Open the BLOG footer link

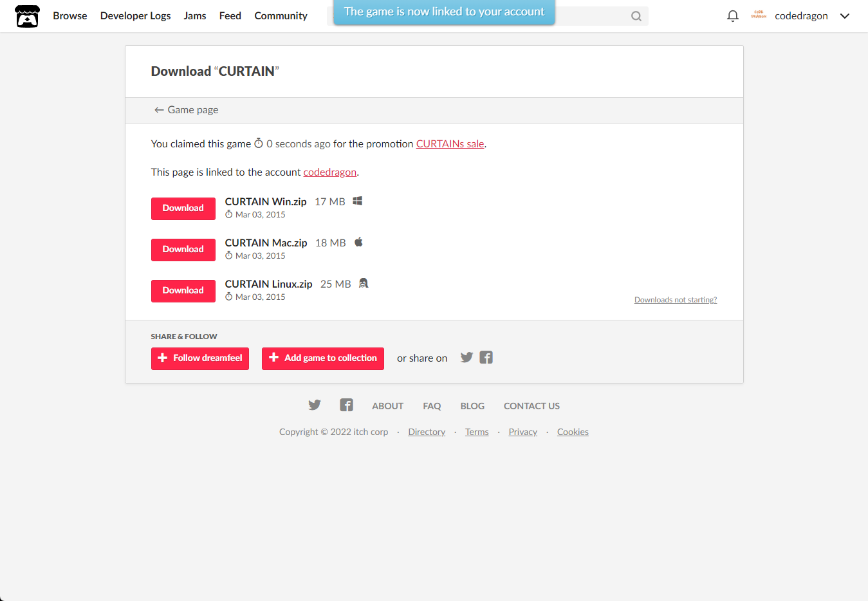[x=472, y=407]
